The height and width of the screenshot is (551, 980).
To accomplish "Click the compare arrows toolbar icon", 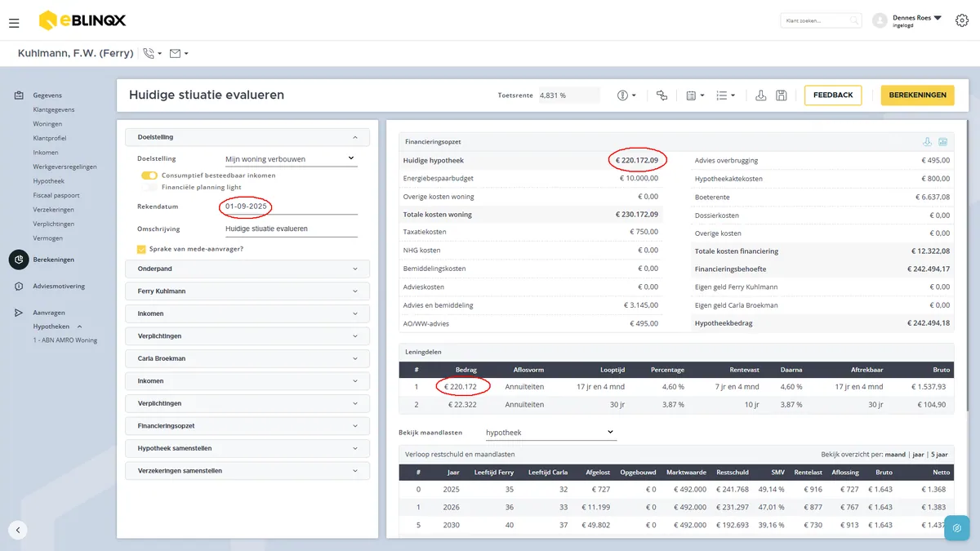I will (661, 96).
